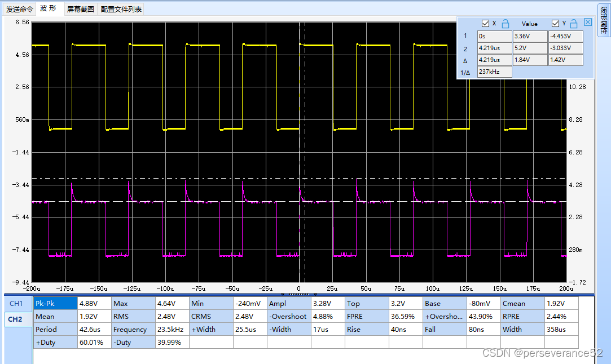
Task: Open the 波形 tab
Action: 49,8
